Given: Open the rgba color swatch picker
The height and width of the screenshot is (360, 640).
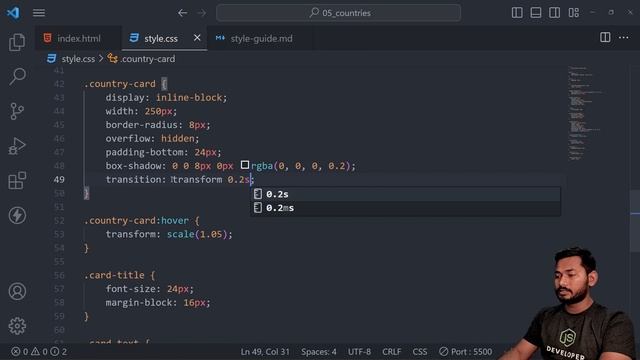Looking at the screenshot, I should click(244, 165).
